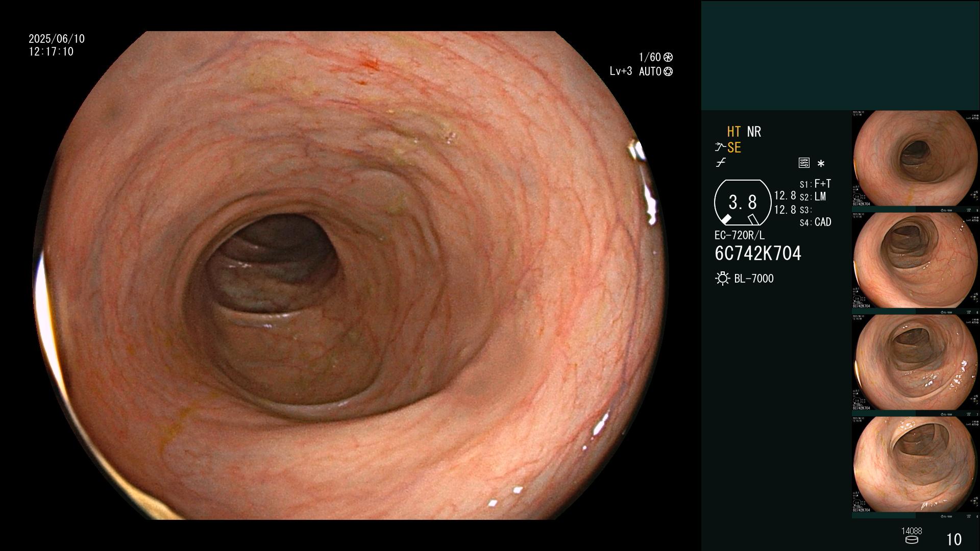The height and width of the screenshot is (551, 980).
Task: Click the S2: LM switch assignment
Action: (813, 196)
